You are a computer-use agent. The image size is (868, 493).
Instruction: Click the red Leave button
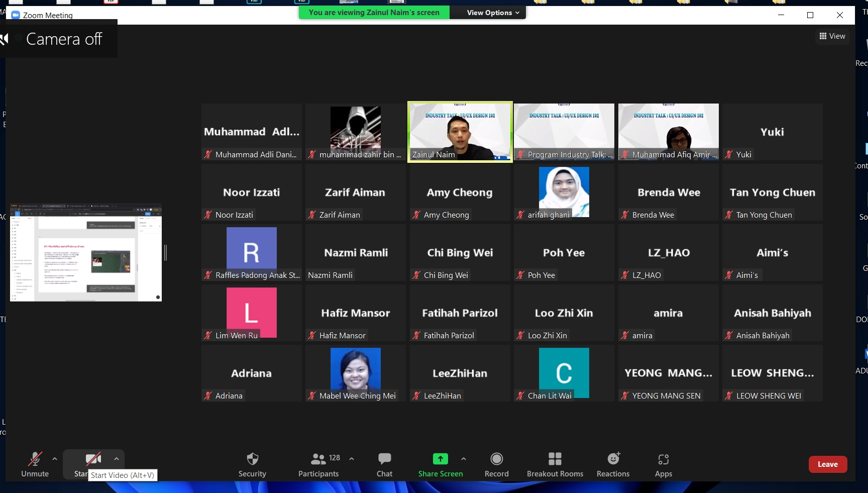pyautogui.click(x=827, y=464)
